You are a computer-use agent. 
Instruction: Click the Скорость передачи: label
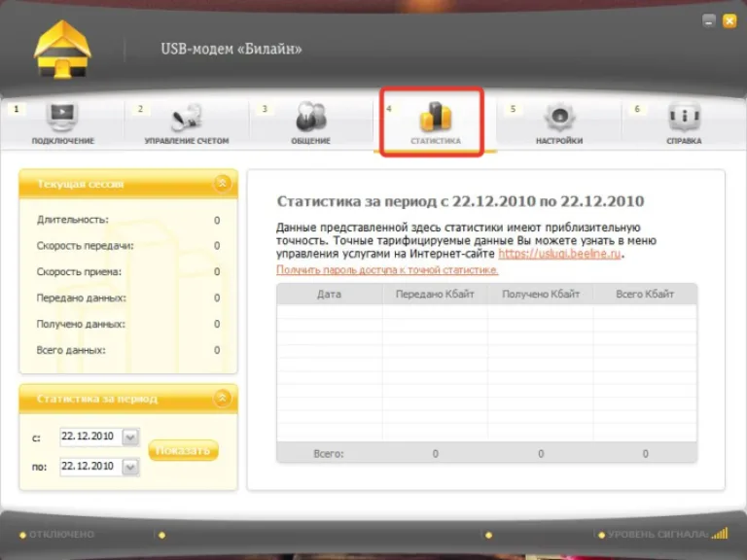(86, 246)
